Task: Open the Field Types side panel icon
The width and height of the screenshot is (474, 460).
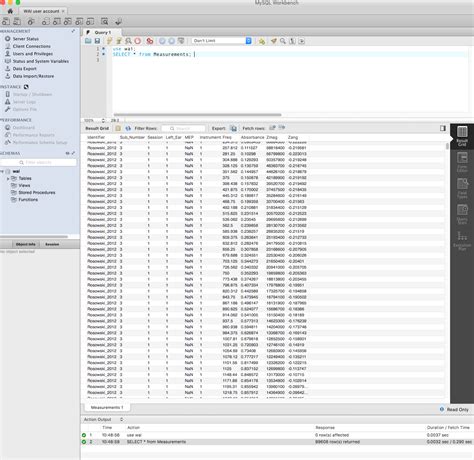Action: coord(462,188)
